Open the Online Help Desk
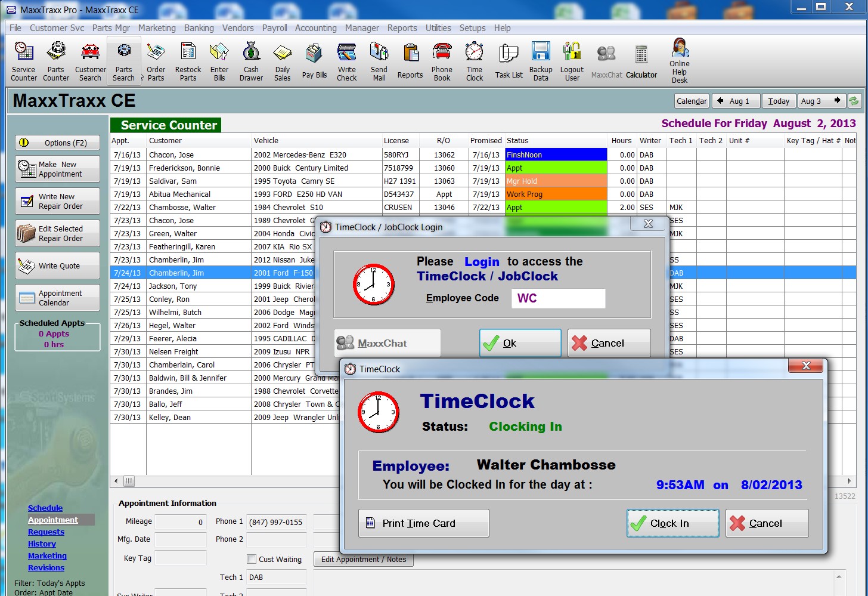The width and height of the screenshot is (868, 596). pyautogui.click(x=680, y=60)
